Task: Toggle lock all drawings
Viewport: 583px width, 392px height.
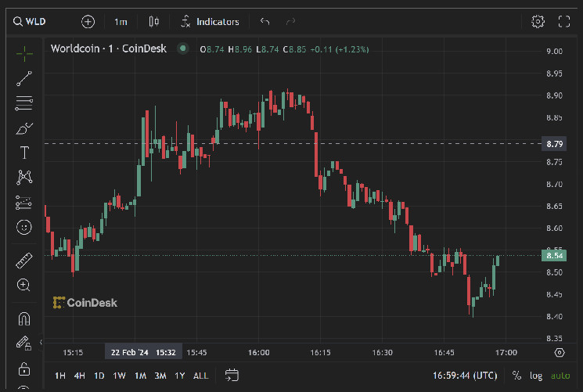Action: tap(24, 369)
